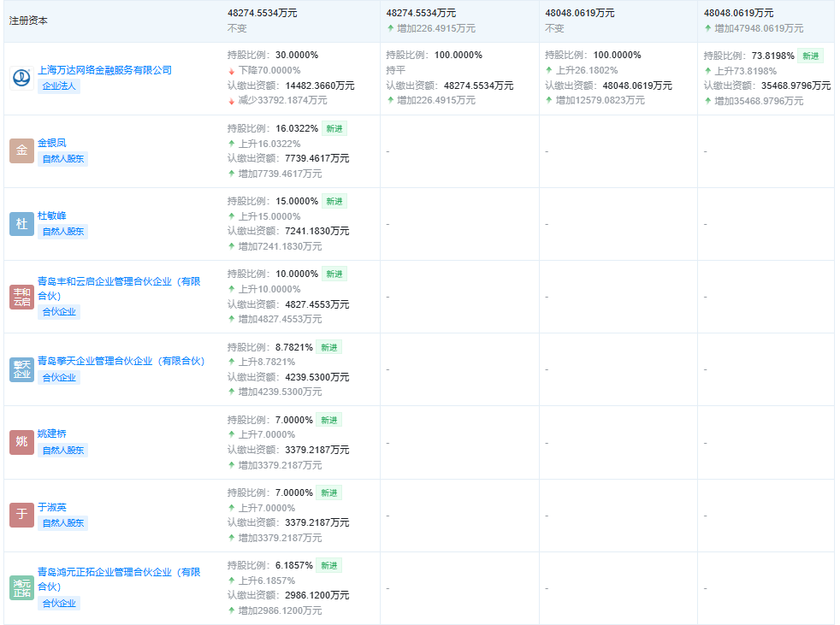Click the green up arrow next to 增加7241.1830万元

pos(232,246)
